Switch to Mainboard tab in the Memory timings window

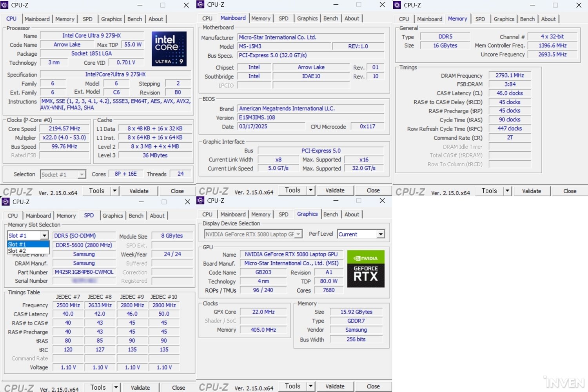430,19
